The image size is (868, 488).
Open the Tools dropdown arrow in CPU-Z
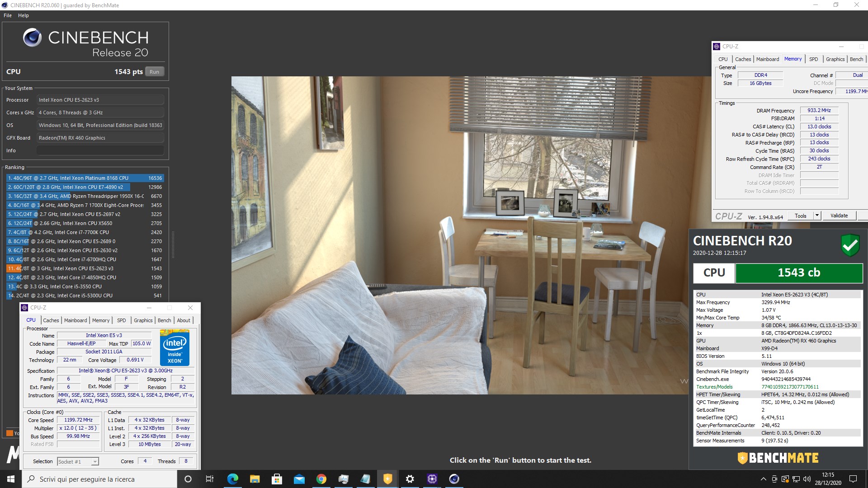click(817, 216)
